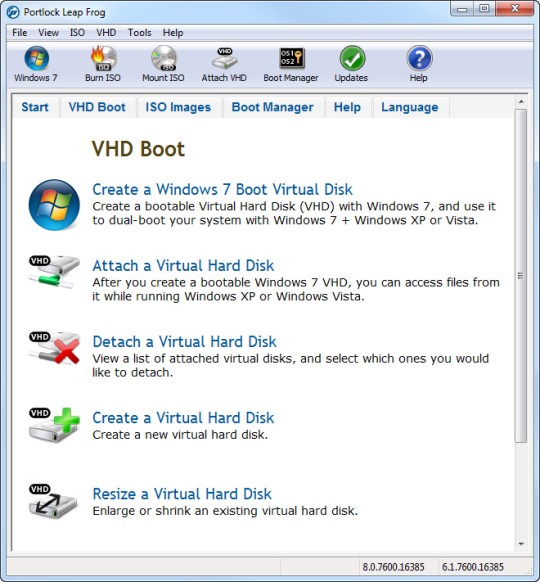Open the Help tab
This screenshot has width=540, height=582.
click(x=347, y=107)
